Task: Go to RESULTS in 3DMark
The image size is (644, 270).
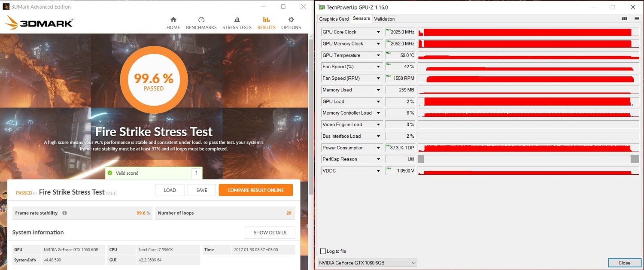Action: 266,23
